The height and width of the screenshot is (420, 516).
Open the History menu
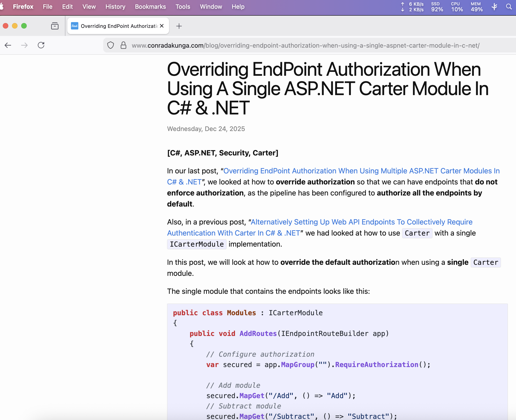click(115, 6)
